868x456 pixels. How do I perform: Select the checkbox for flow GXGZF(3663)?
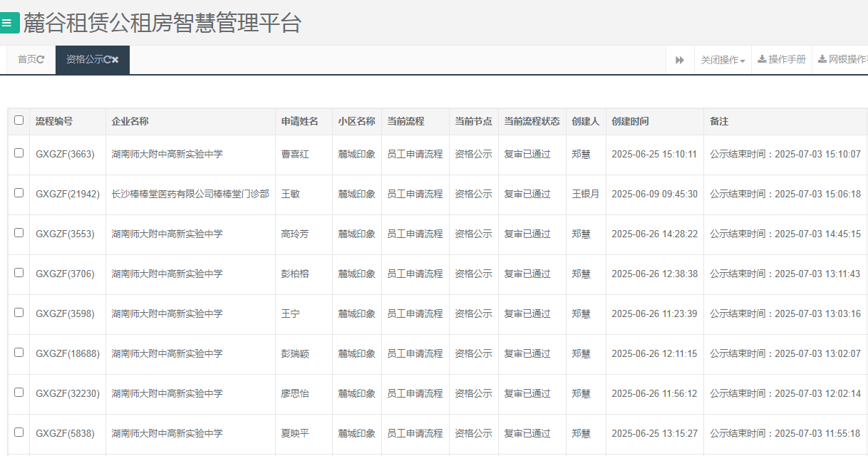[19, 153]
